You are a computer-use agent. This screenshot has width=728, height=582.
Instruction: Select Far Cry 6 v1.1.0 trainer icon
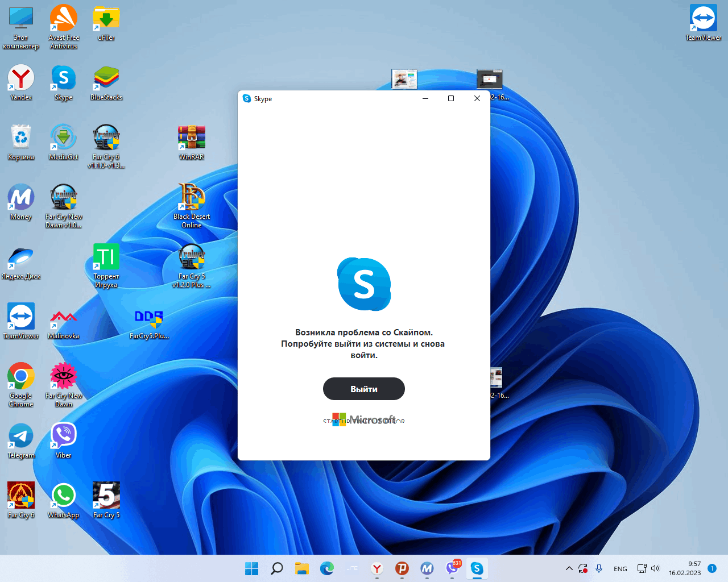click(x=106, y=147)
